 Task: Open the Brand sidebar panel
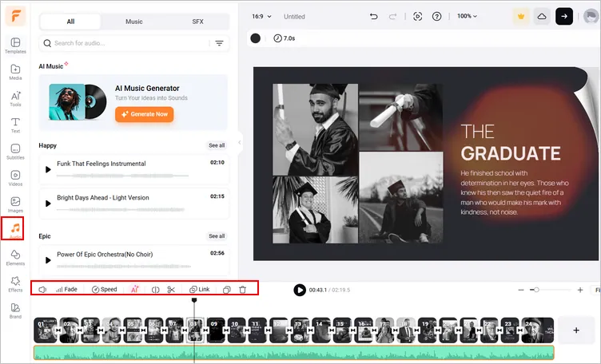click(15, 311)
